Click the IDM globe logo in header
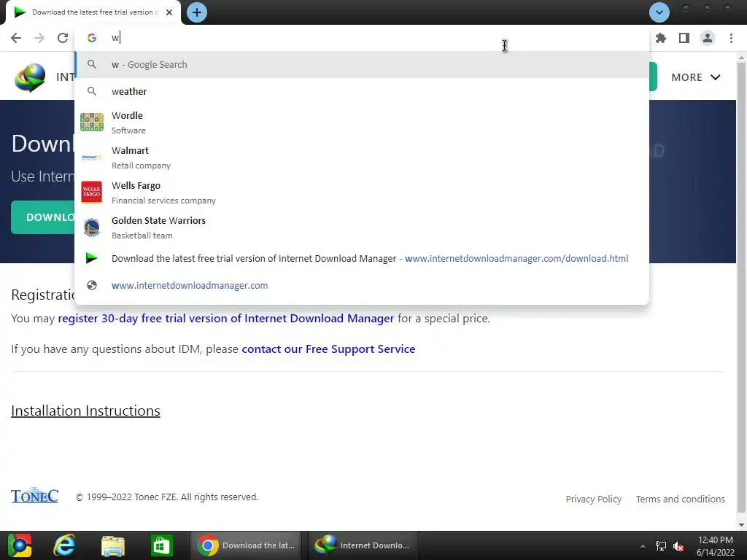The height and width of the screenshot is (560, 747). (x=29, y=77)
